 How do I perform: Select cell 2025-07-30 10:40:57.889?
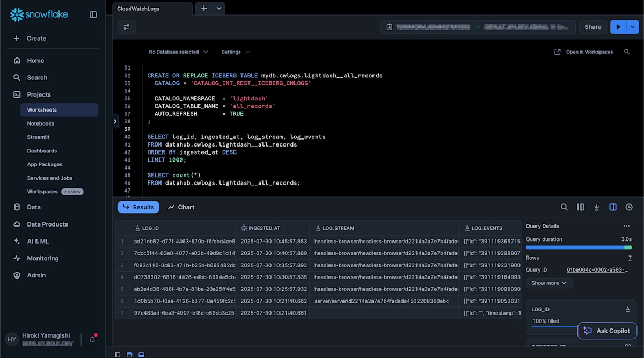tap(273, 253)
